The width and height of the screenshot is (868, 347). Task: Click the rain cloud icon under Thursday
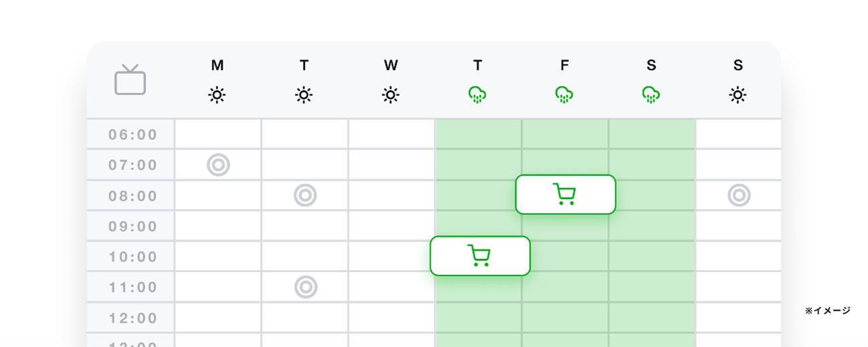pyautogui.click(x=477, y=95)
